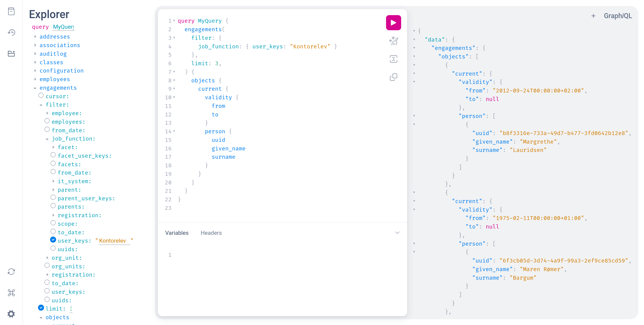
Task: Run the query with the execute button
Action: [393, 23]
